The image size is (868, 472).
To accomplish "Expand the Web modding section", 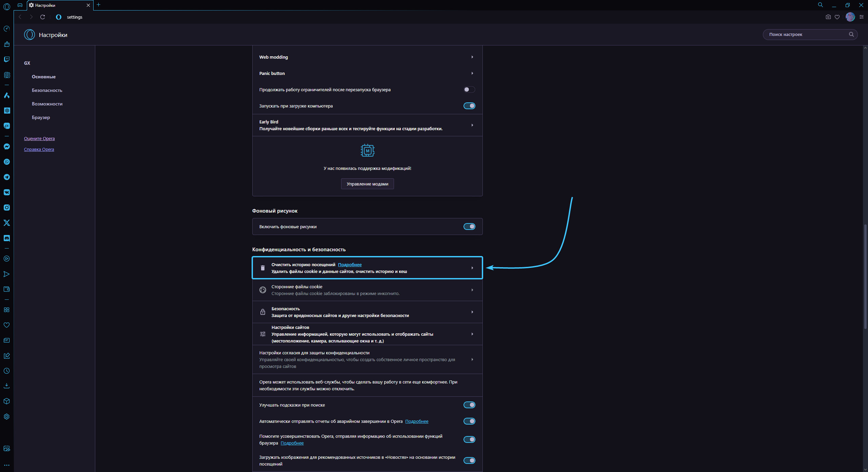I will (367, 57).
